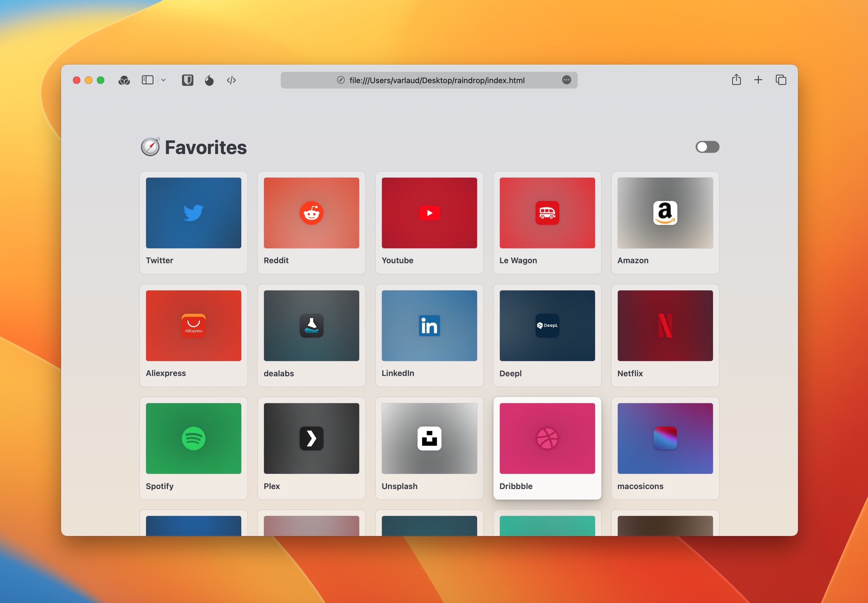Click the three-circles extension icon in toolbar
Viewport: 868px width, 603px height.
point(124,80)
